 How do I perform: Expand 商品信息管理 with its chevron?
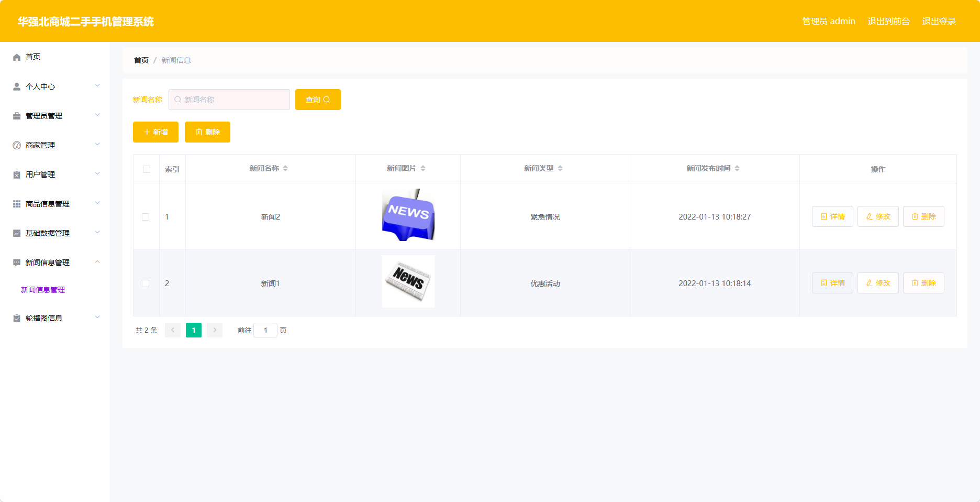click(x=97, y=203)
